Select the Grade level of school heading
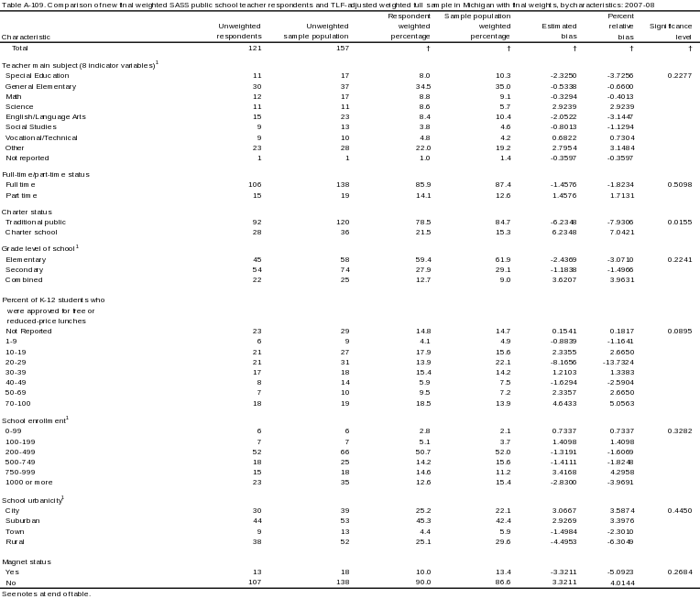 pyautogui.click(x=40, y=248)
